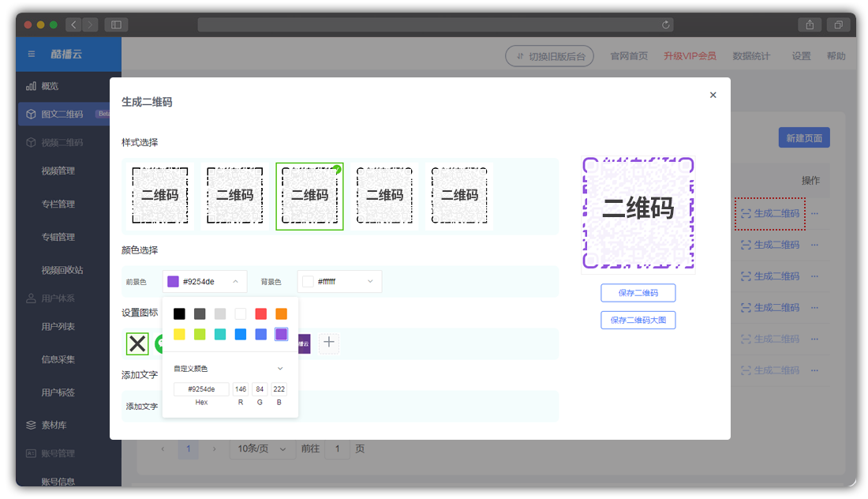This screenshot has width=868, height=499.
Task: Click the next page arrow
Action: 214,448
